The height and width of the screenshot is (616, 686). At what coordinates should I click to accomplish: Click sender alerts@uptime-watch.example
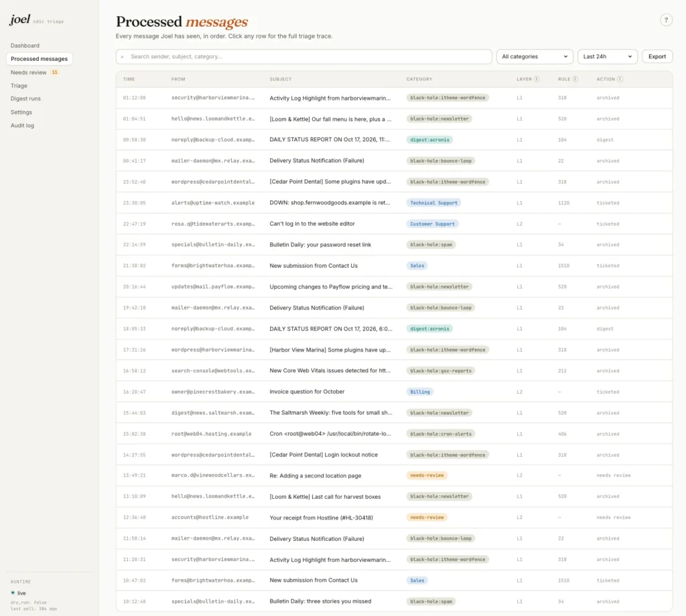pos(212,203)
